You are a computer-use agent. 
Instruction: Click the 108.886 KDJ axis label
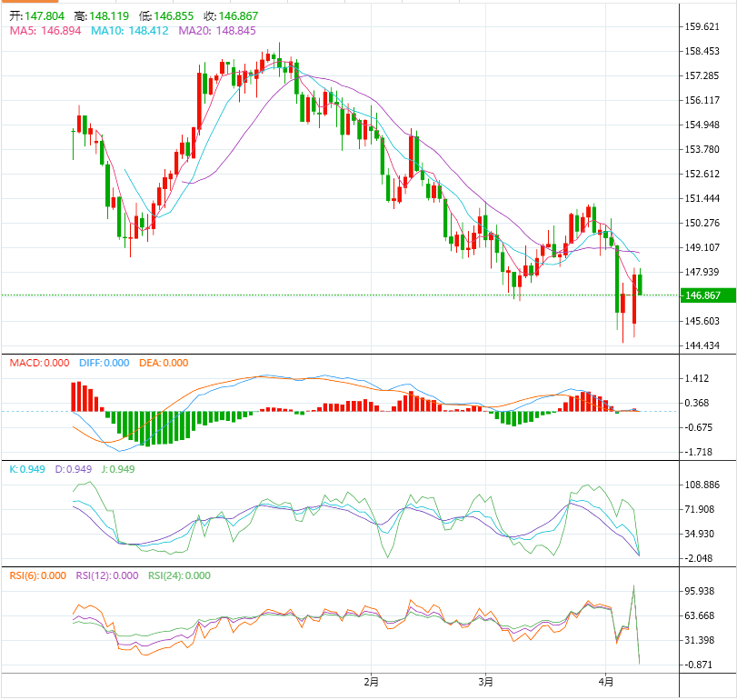pyautogui.click(x=702, y=485)
